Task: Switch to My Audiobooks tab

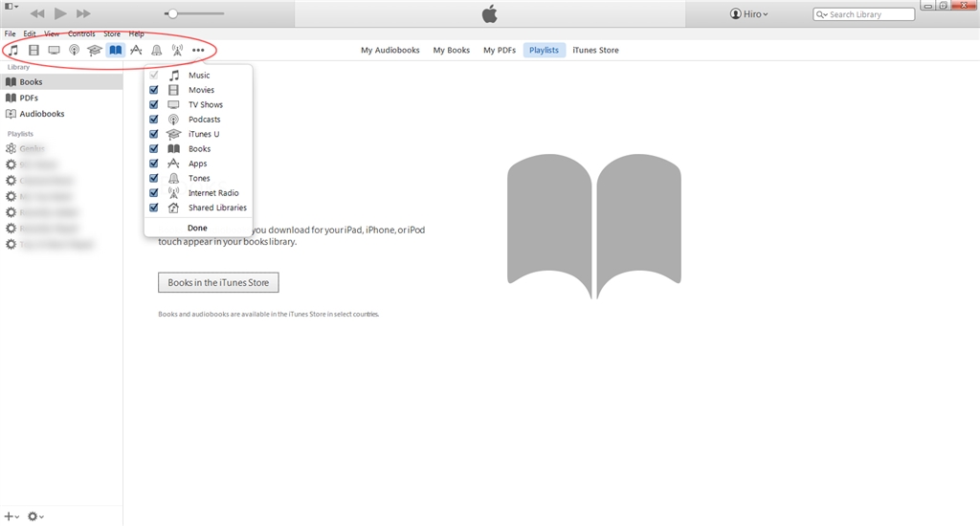Action: [x=390, y=50]
